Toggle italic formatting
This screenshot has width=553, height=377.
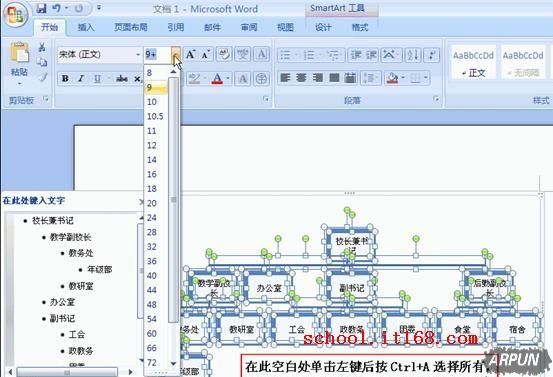click(81, 79)
